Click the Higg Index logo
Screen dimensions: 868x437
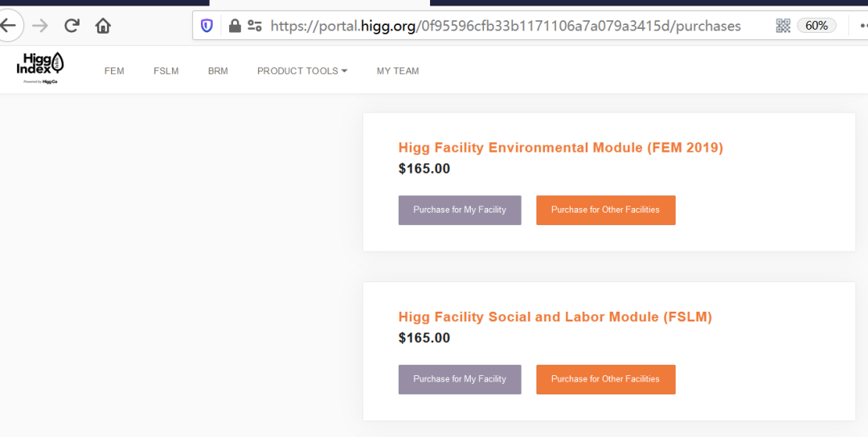pos(40,68)
